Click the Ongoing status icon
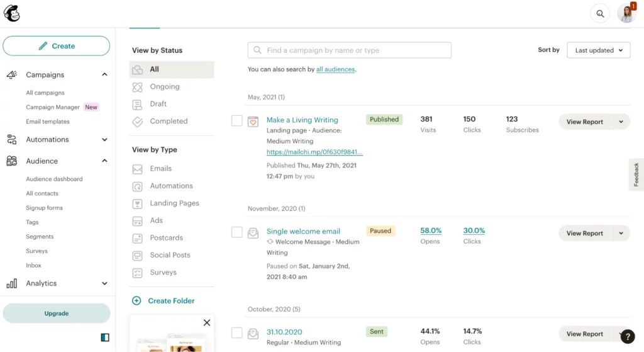The height and width of the screenshot is (352, 644). pyautogui.click(x=138, y=87)
